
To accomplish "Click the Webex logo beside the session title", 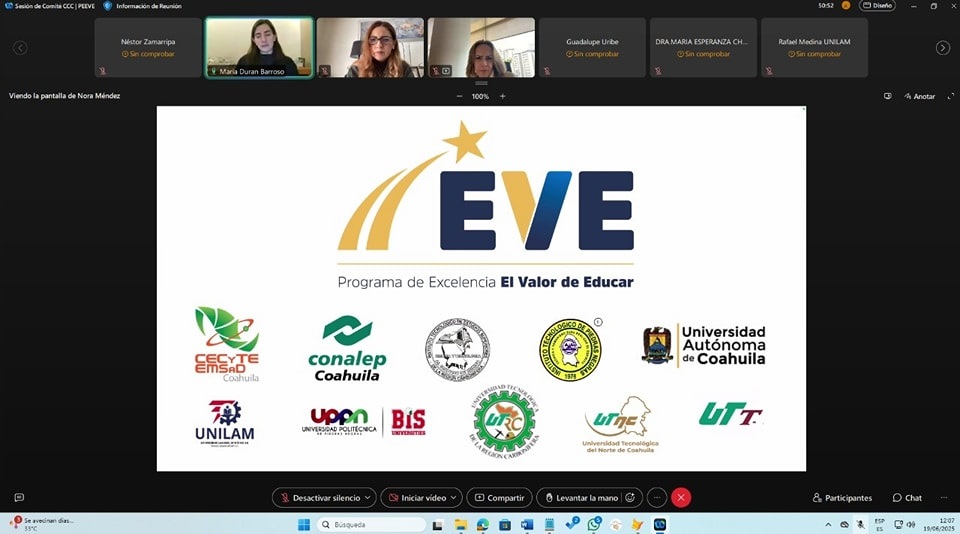I will 9,6.
